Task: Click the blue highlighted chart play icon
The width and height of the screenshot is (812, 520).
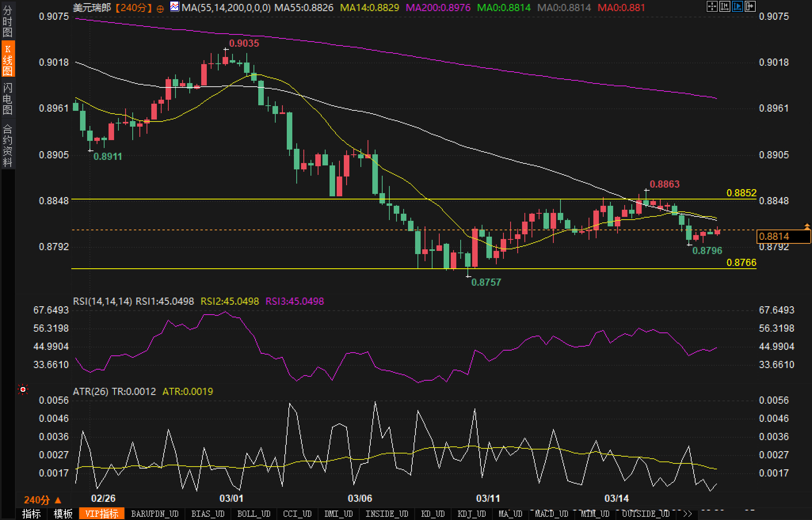Action: coord(738,6)
